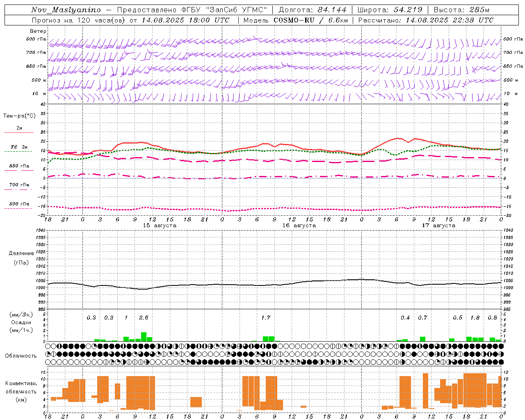Click the "Осадки" precipitation label

21,322
